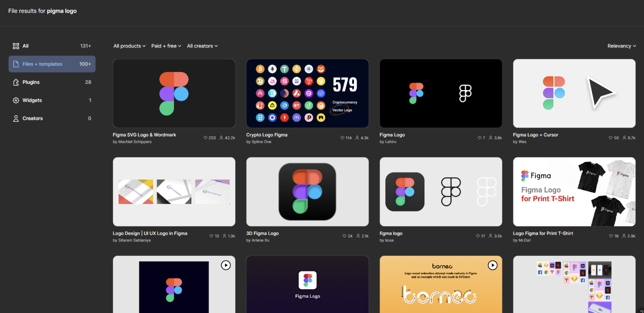Open Logo Figma for Print T-Shirt title
The image size is (644, 313).
pos(543,233)
